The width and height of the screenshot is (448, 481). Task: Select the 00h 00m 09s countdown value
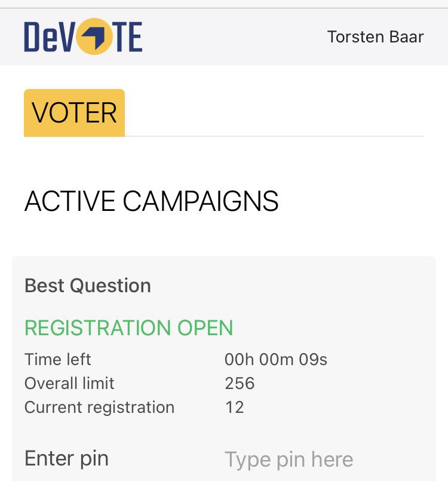276,359
